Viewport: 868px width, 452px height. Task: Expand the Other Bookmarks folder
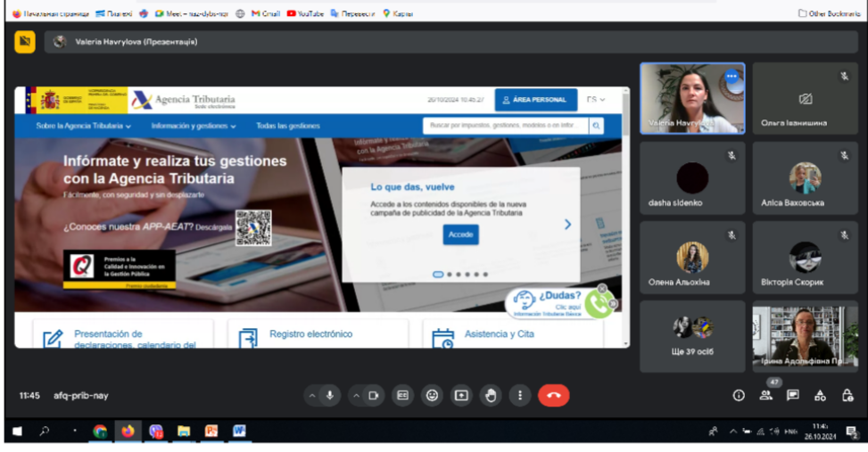830,14
